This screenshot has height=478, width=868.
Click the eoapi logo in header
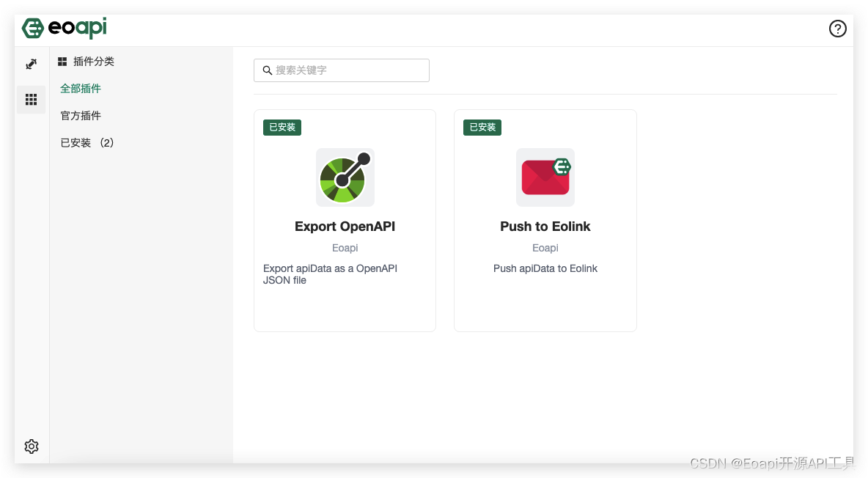coord(65,28)
